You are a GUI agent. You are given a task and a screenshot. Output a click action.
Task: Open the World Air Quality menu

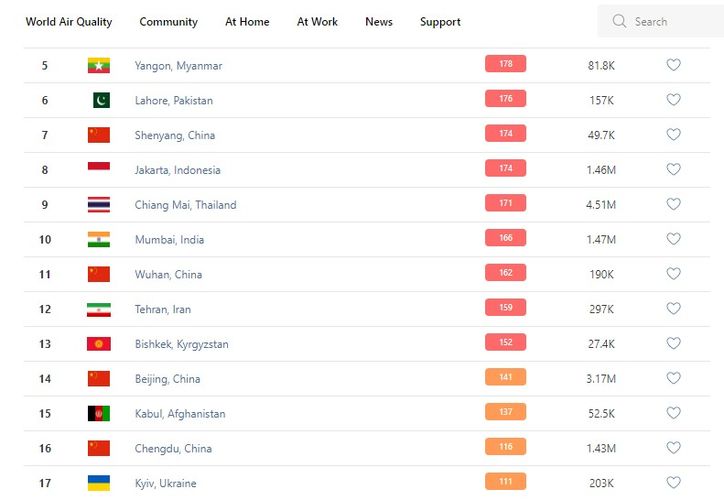pyautogui.click(x=69, y=22)
